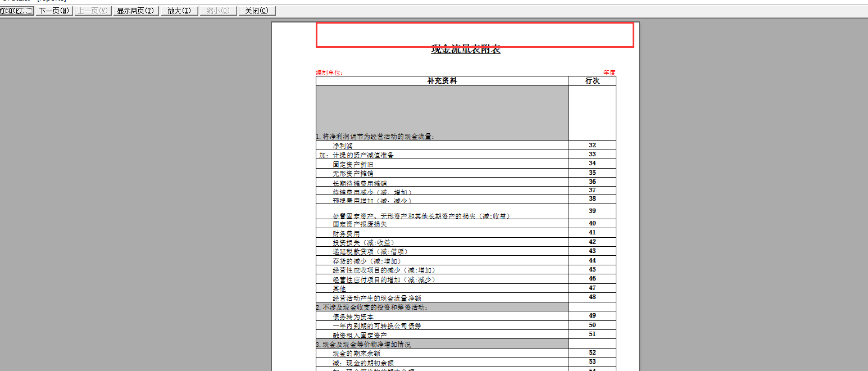Click row number 39 in 行次 column

592,211
